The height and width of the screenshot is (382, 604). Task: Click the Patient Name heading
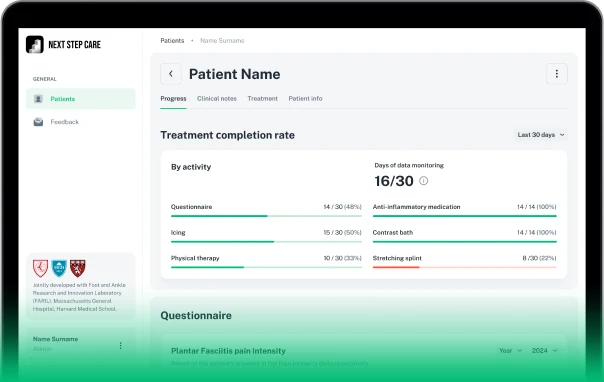click(235, 74)
